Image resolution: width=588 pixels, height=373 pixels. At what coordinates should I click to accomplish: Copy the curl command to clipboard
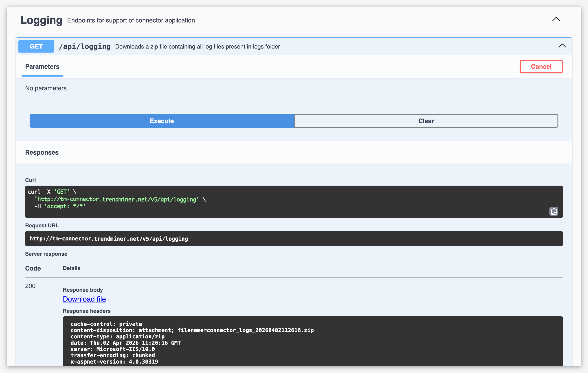click(554, 211)
